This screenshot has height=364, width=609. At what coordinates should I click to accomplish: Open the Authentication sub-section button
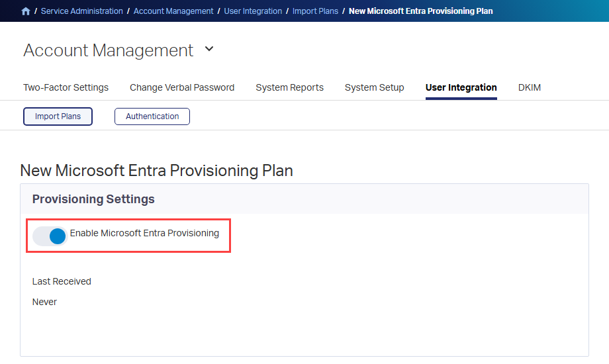[x=152, y=116]
